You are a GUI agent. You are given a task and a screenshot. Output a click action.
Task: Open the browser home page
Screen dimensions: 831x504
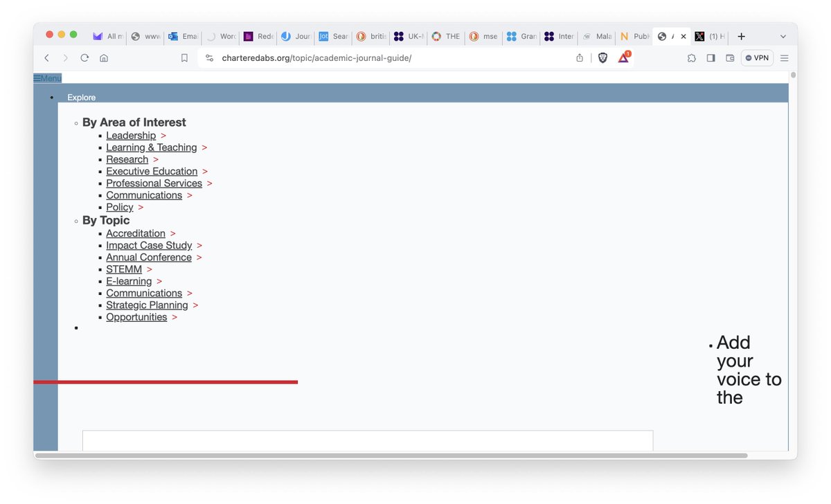(x=104, y=58)
